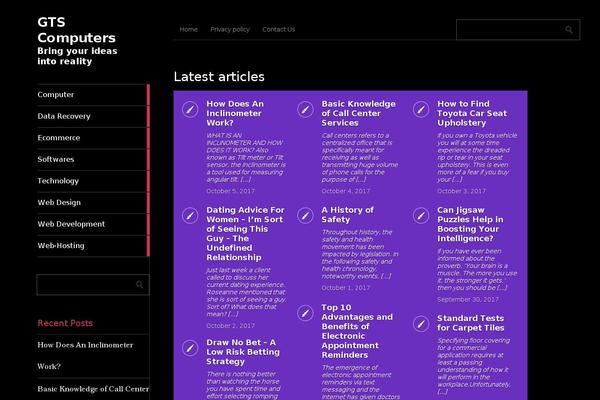The image size is (600, 400).
Task: Open article Standard Tests for Carpet Tiles
Action: pyautogui.click(x=471, y=323)
